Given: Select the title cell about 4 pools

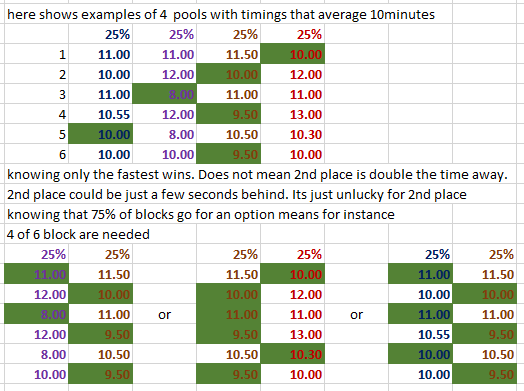Looking at the screenshot, I should point(221,15).
